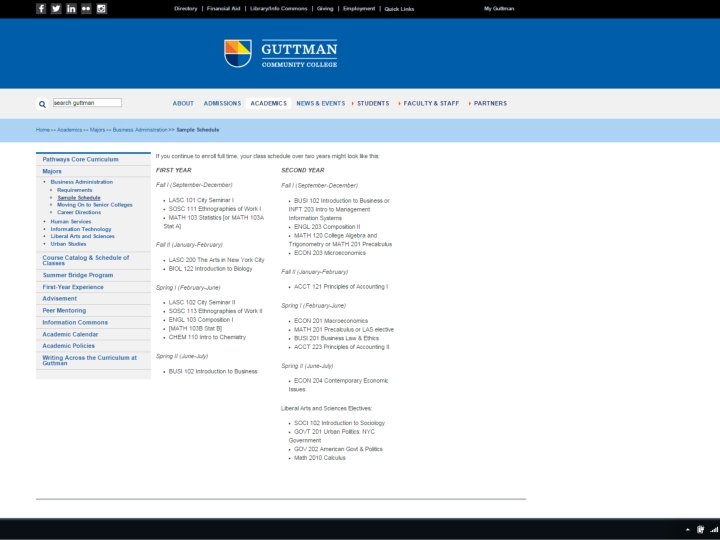The width and height of the screenshot is (720, 540).
Task: Click the Guttman shield logo
Action: click(x=238, y=53)
